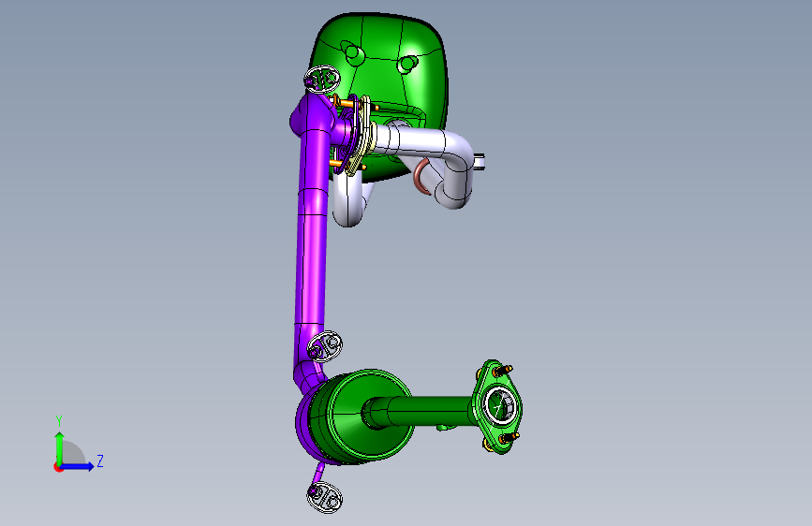812x526 pixels.
Task: Click the green Y axis arrow of triad
Action: (x=60, y=448)
